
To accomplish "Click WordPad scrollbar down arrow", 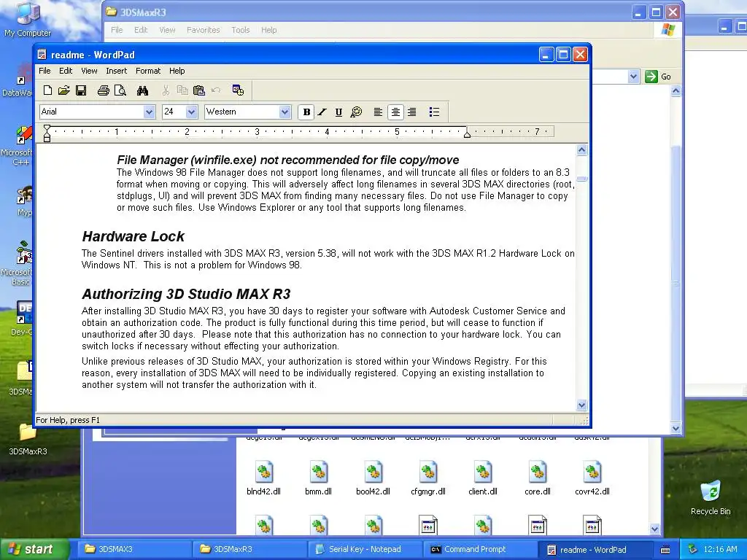I will (x=581, y=405).
